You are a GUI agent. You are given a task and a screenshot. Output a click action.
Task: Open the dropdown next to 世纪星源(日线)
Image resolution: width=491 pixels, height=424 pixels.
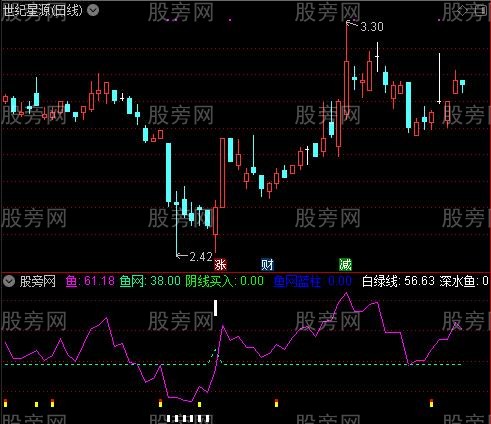93,10
